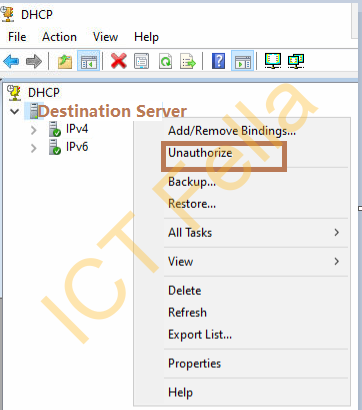
Task: Open the Action menu
Action: [59, 37]
